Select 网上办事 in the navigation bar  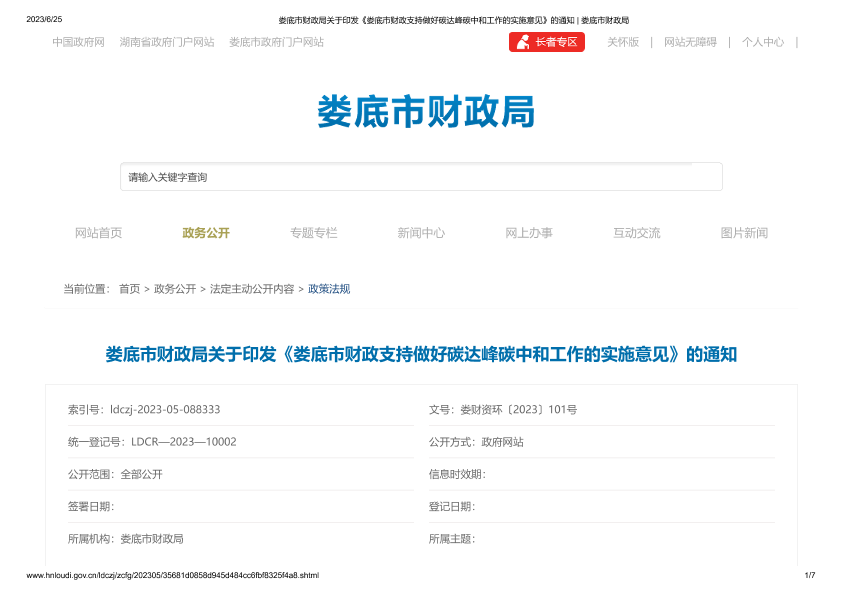click(x=529, y=233)
